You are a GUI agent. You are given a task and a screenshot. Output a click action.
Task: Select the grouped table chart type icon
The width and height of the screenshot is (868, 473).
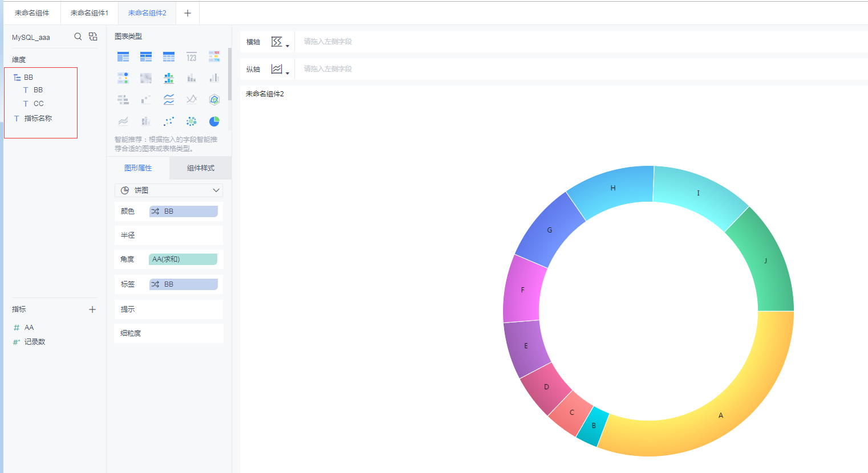[x=123, y=56]
